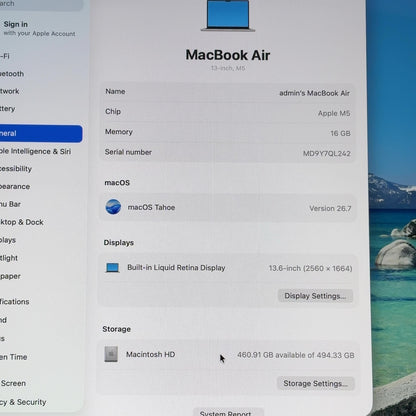
Task: Click the memory value '16 GB'
Action: [x=340, y=133]
